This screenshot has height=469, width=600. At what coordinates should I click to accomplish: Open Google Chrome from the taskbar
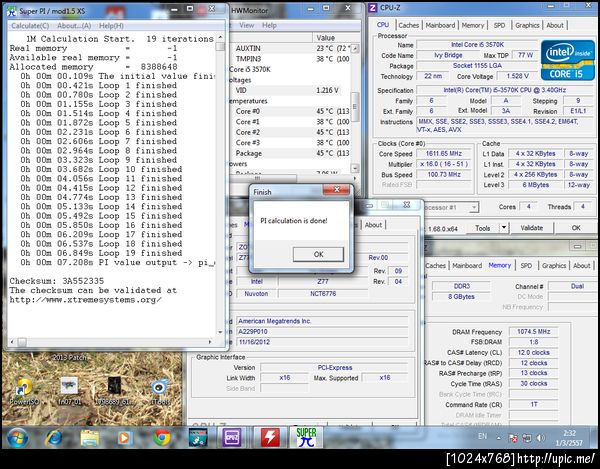[x=162, y=437]
